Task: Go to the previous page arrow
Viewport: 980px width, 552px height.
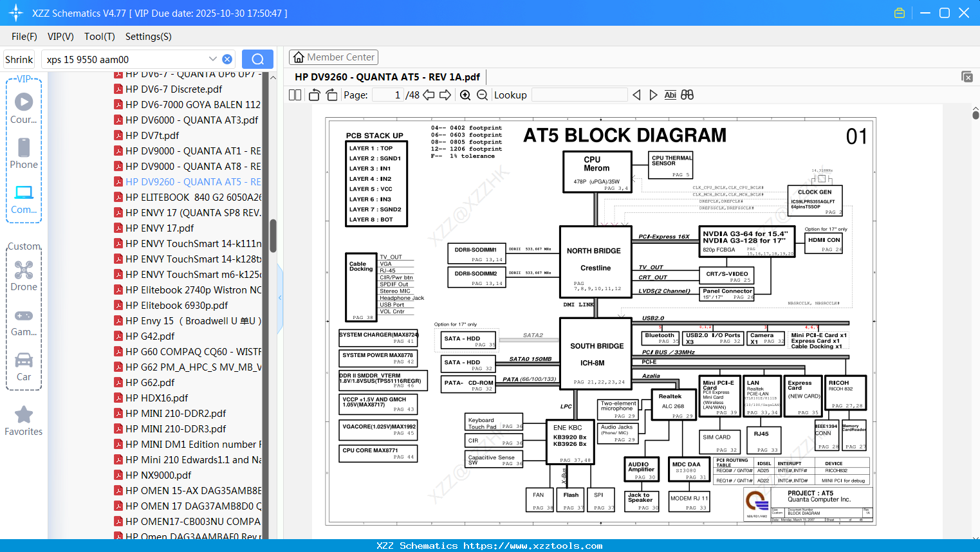Action: tap(429, 95)
